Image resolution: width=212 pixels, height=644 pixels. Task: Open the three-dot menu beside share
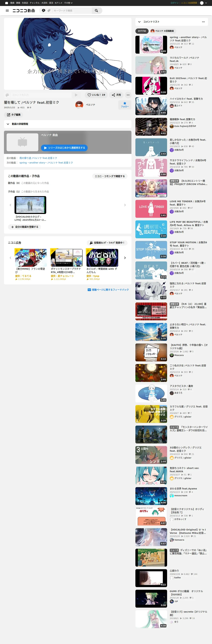coord(128,95)
